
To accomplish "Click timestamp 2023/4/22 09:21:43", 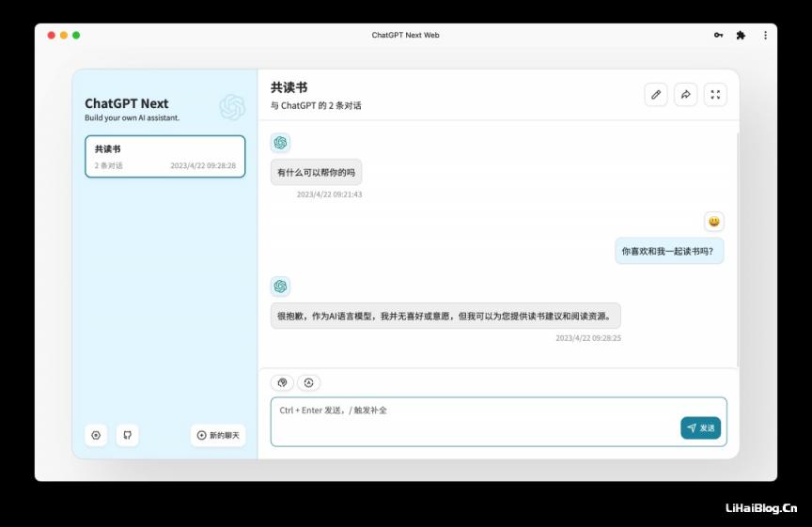I will point(329,194).
